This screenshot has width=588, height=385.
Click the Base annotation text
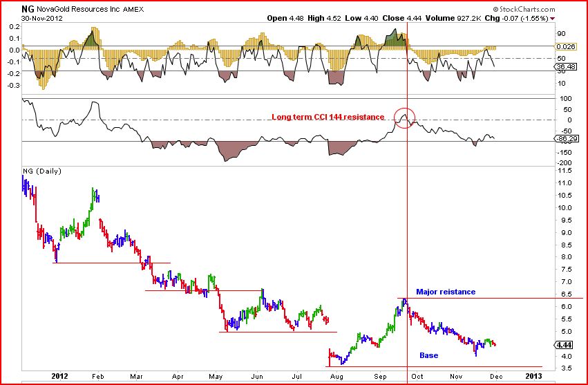428,355
